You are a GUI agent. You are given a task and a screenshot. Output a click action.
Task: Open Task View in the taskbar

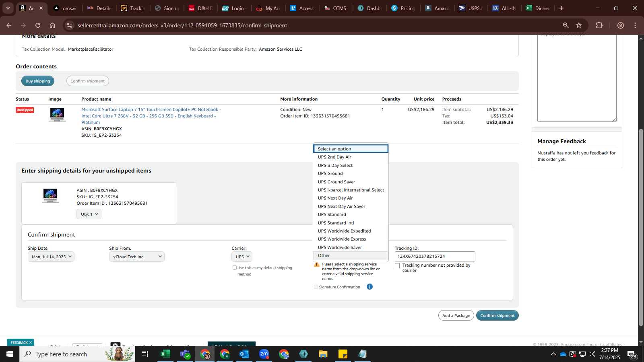tap(145, 354)
